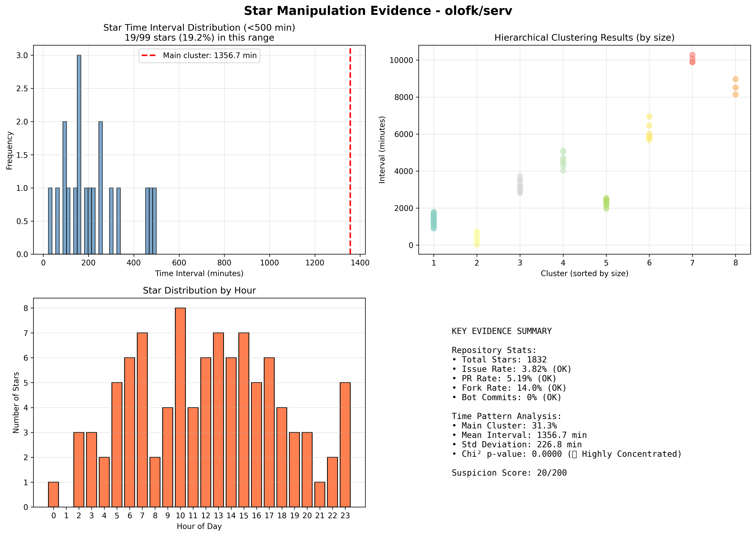Screen dimensions: 756x536
Task: Select the hour 23 bar in hourly chart
Action: [x=345, y=445]
